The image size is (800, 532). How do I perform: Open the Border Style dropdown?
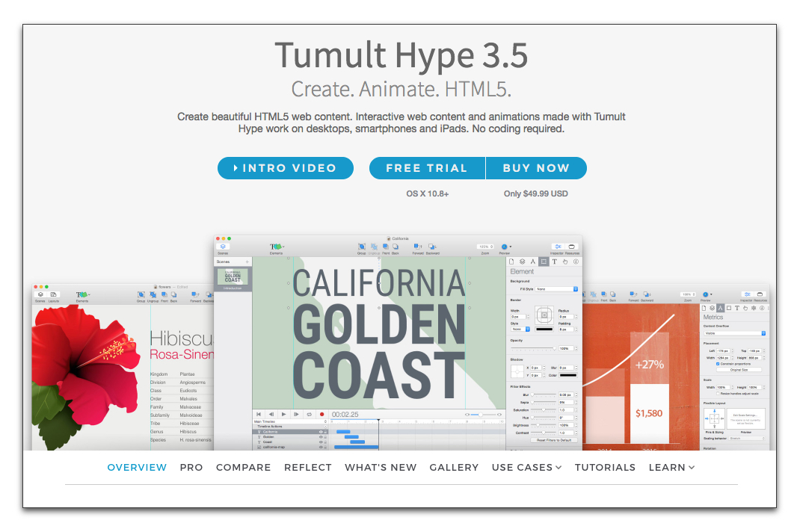click(x=520, y=329)
